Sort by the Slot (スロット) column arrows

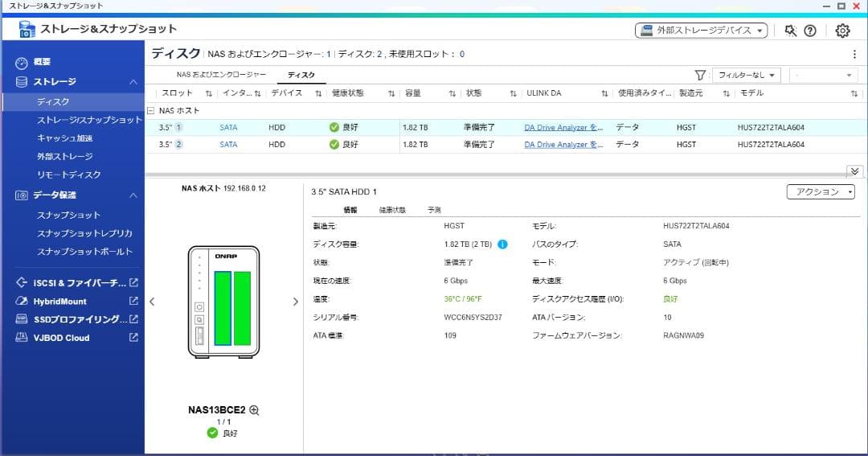pyautogui.click(x=209, y=93)
